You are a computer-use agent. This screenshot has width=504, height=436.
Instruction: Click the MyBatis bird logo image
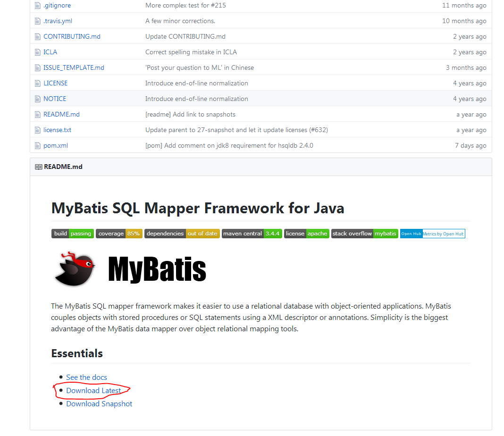click(75, 269)
